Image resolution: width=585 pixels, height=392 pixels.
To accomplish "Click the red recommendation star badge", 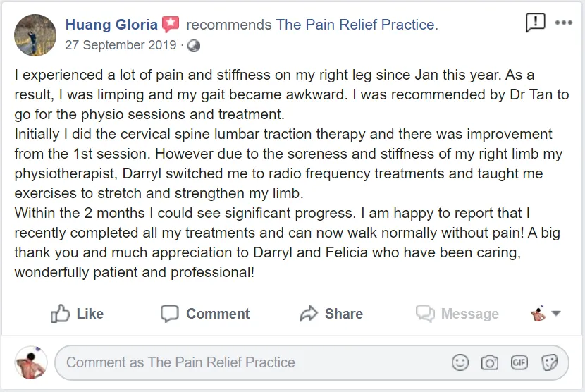I will click(x=171, y=25).
